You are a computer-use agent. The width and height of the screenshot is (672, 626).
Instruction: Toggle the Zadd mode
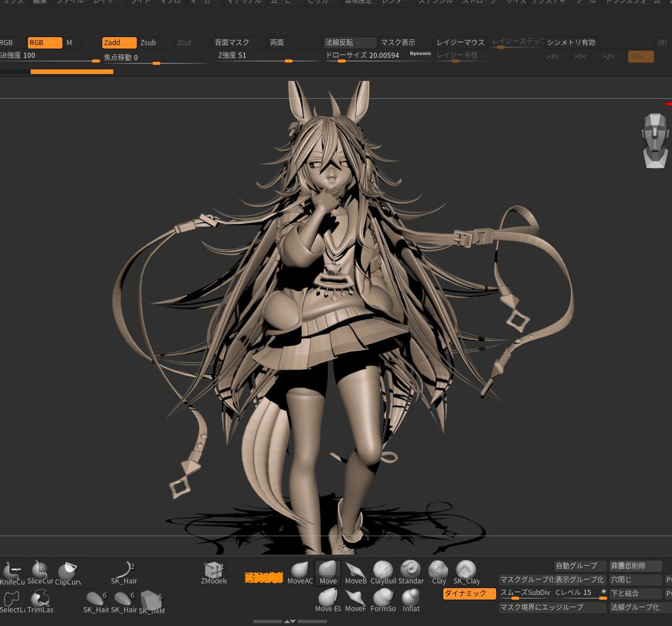click(119, 42)
